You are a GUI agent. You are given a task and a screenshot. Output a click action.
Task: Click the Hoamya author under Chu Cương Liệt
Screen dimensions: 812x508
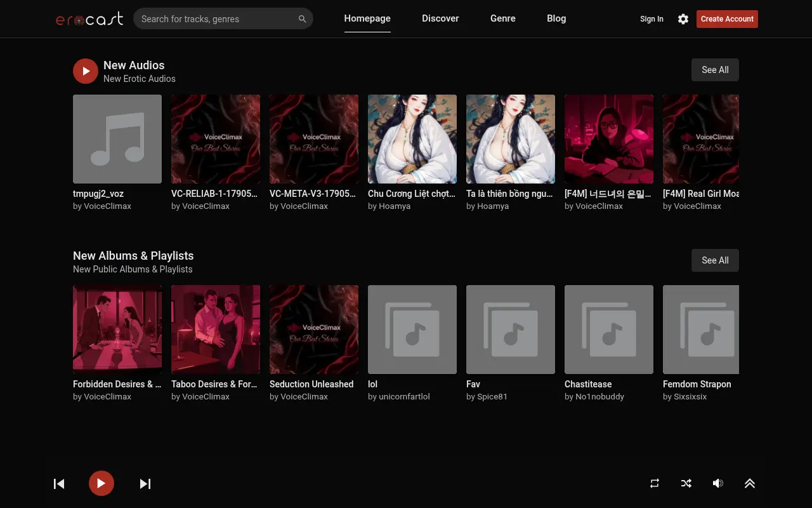click(395, 206)
